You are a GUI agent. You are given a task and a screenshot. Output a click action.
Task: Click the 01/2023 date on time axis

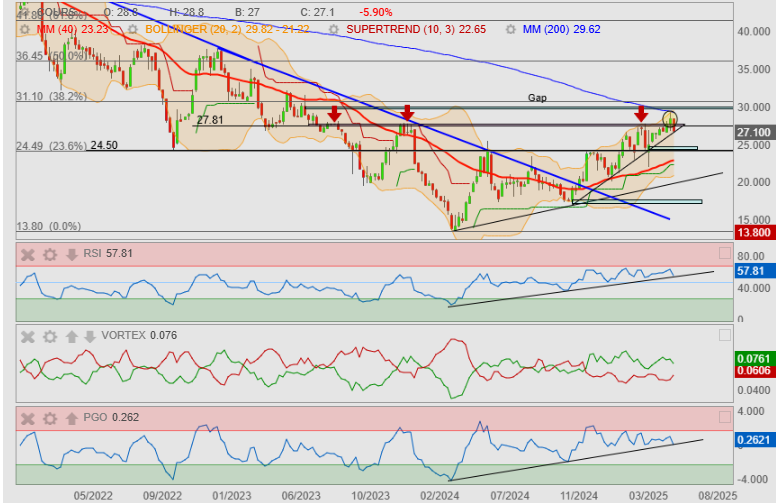tap(232, 496)
